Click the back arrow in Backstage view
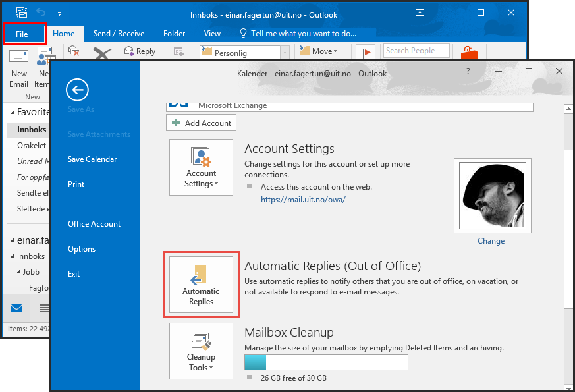Viewport: 575px width, 392px height. (78, 90)
